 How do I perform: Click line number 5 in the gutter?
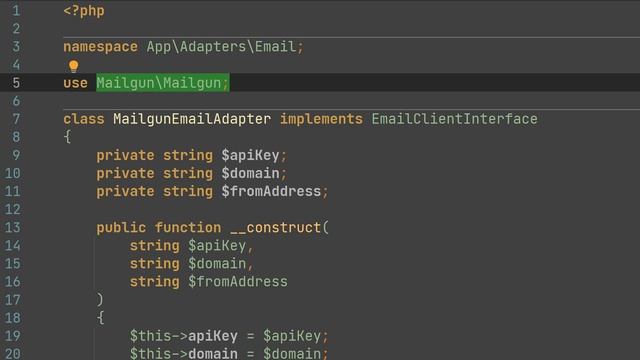pos(16,83)
